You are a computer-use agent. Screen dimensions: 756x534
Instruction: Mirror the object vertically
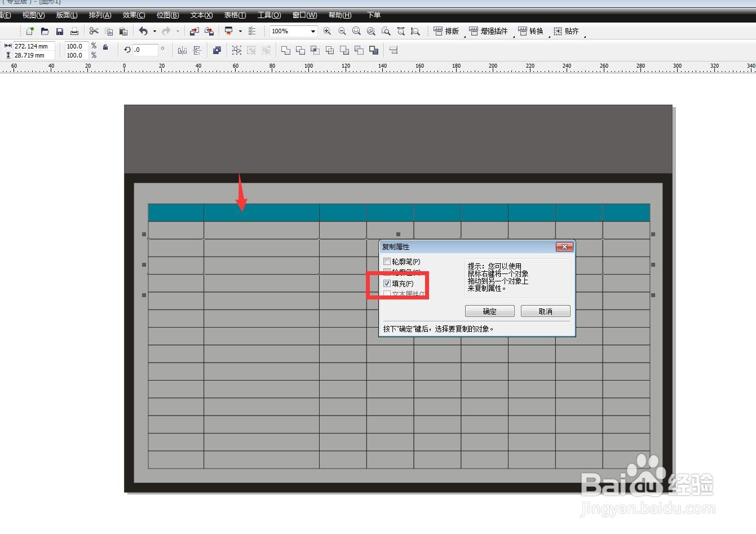(197, 51)
